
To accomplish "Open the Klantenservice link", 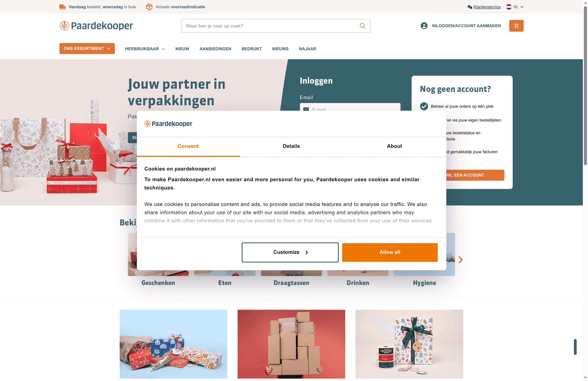I will point(487,7).
